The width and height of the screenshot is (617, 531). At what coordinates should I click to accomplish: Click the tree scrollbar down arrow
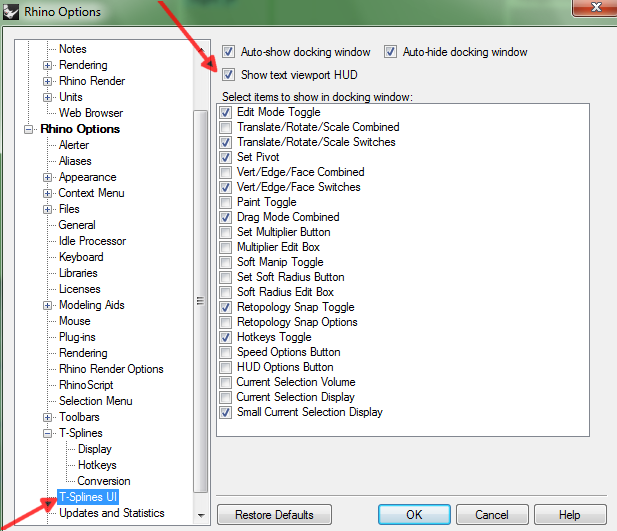[201, 516]
